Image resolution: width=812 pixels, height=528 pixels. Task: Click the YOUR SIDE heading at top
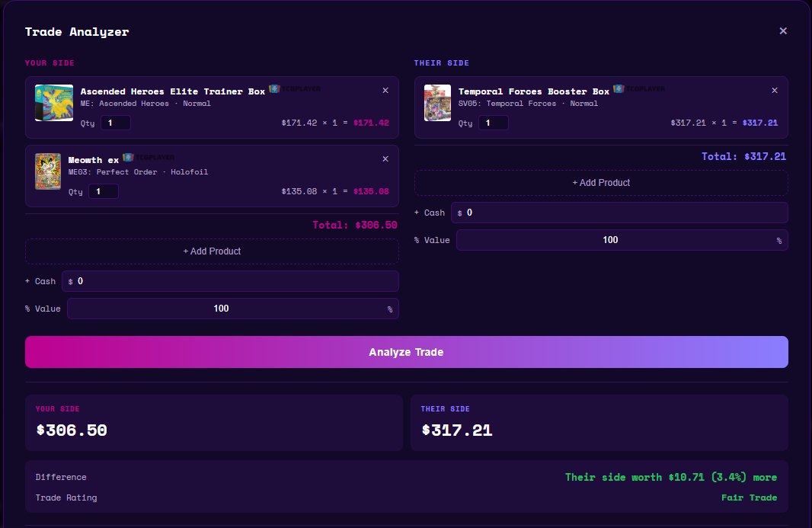pyautogui.click(x=50, y=62)
